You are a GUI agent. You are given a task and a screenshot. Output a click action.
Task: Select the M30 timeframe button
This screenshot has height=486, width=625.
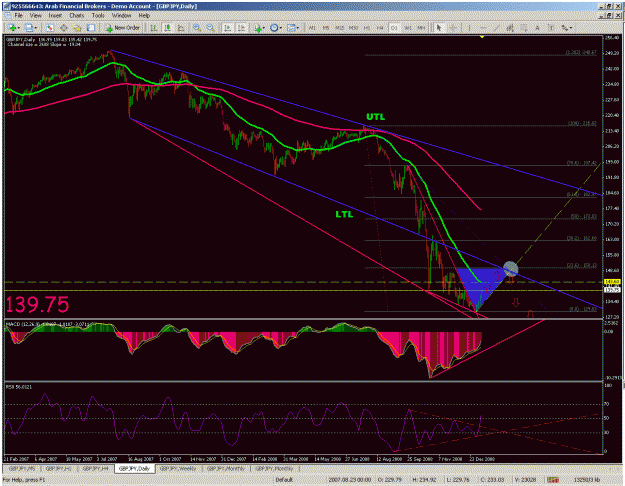tap(353, 28)
